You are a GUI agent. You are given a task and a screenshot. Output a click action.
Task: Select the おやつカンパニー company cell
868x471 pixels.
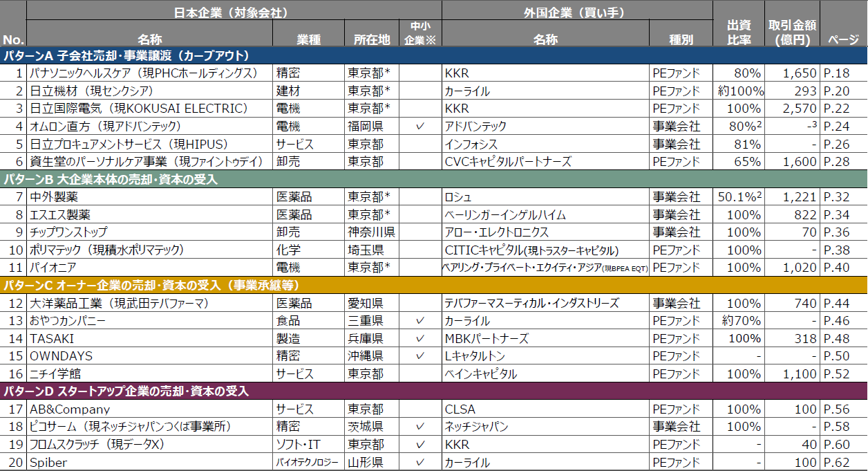[x=150, y=321]
